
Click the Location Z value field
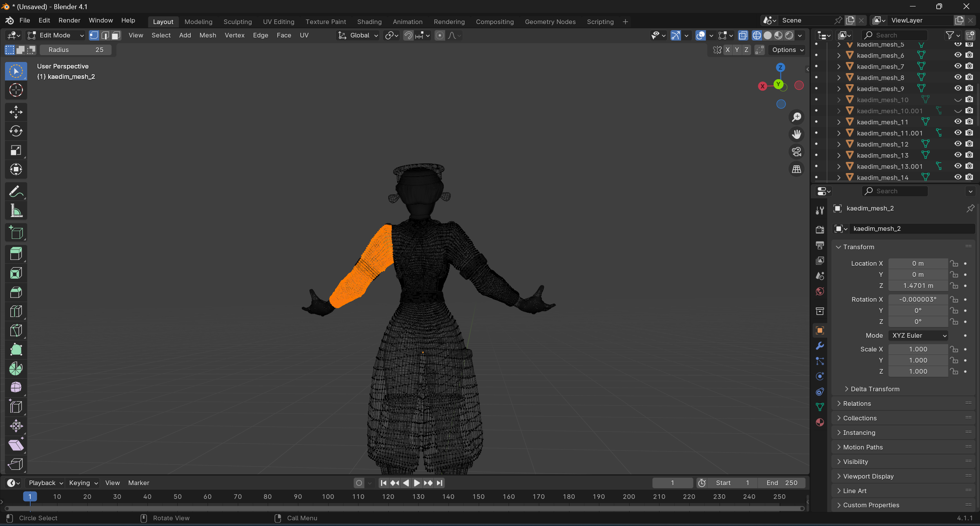coord(918,286)
